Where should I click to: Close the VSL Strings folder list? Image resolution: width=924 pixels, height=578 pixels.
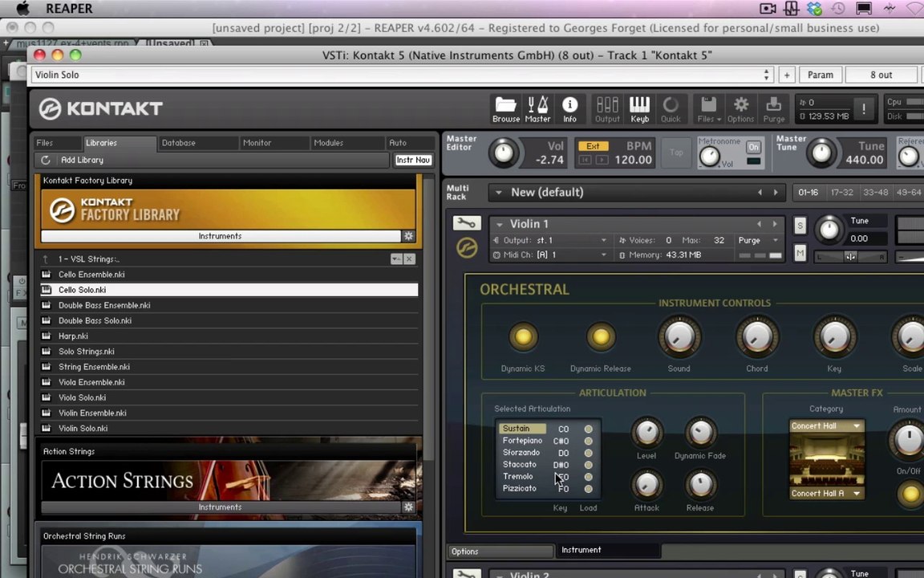(409, 259)
